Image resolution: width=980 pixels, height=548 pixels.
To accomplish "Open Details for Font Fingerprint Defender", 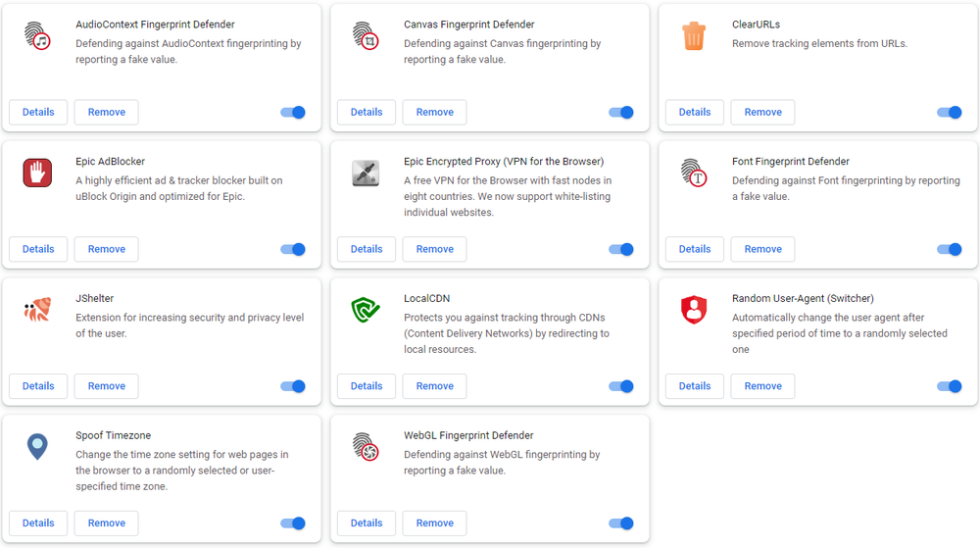I will [x=695, y=249].
